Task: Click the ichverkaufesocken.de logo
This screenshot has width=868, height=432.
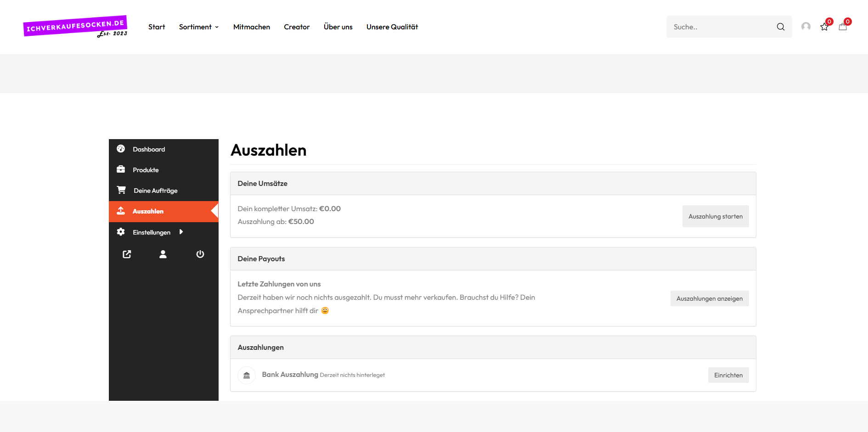Action: (76, 27)
